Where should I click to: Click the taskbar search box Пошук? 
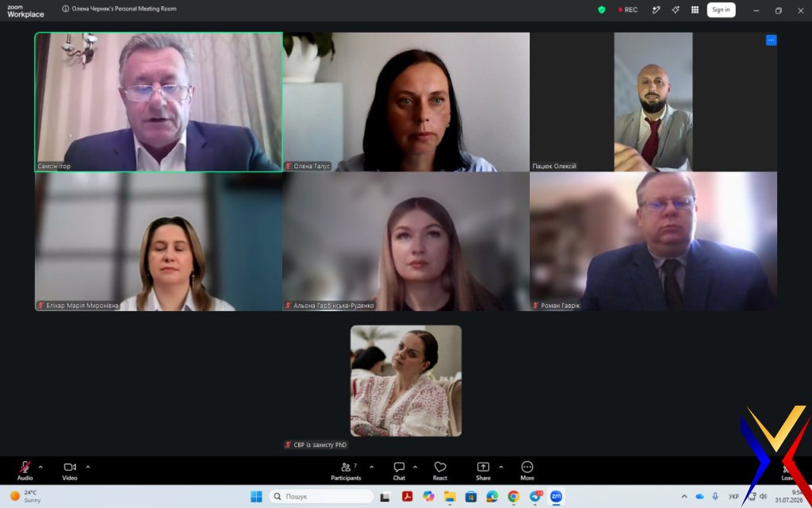coord(321,497)
